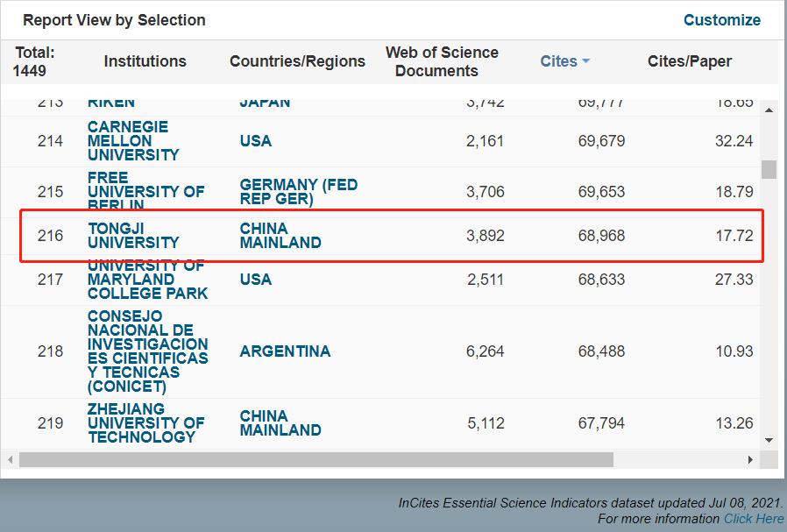The image size is (787, 532).
Task: Open the Tongji University institution link
Action: [133, 236]
